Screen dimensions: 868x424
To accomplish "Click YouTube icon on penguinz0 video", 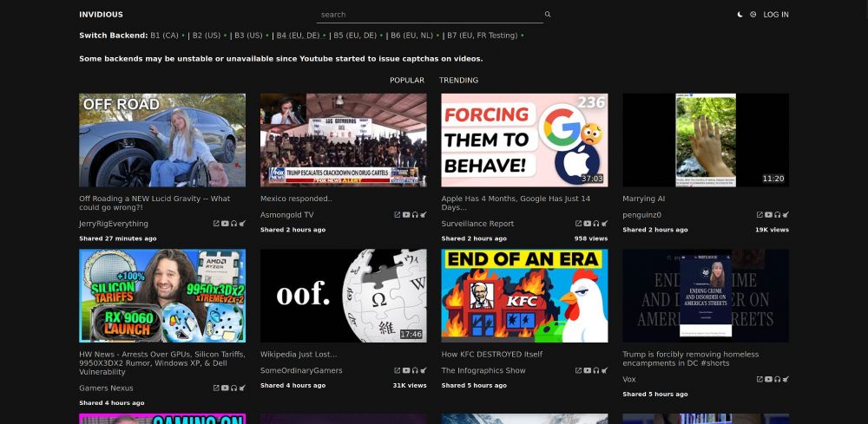I will 768,214.
